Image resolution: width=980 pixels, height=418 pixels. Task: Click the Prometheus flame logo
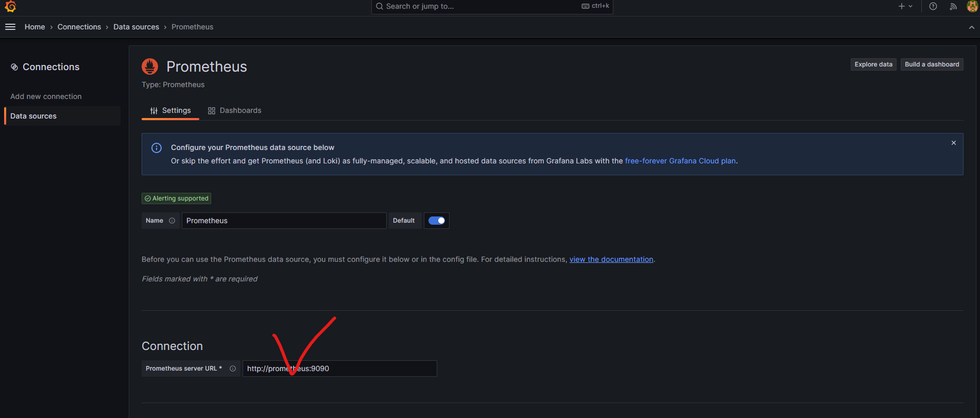[150, 66]
